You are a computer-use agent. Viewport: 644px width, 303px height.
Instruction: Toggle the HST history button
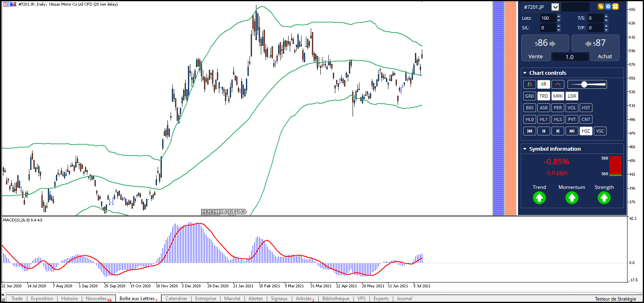[586, 108]
